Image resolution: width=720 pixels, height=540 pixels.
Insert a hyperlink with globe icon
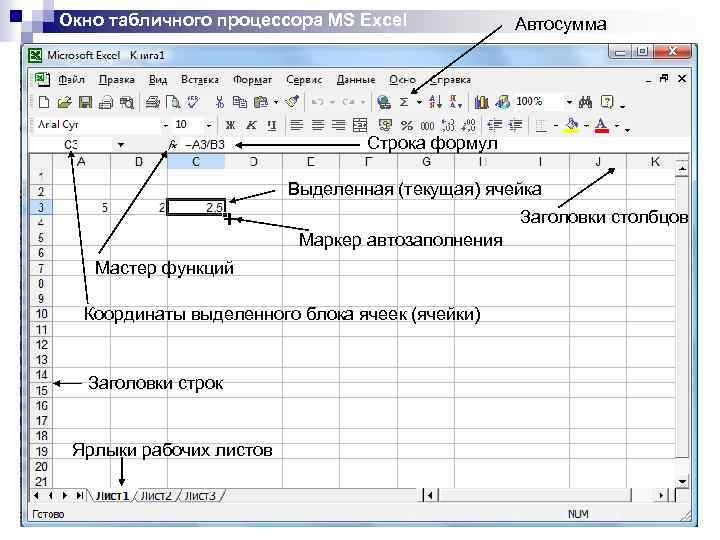[383, 102]
